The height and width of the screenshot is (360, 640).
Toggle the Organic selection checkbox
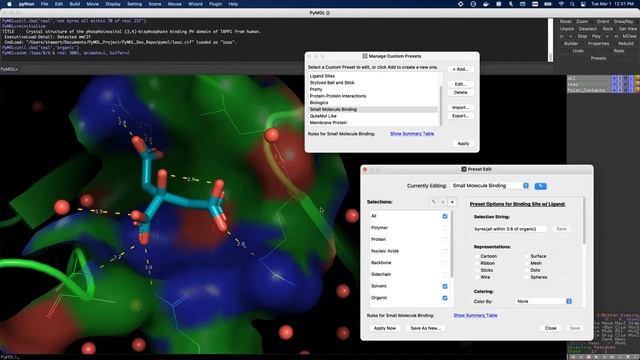445,298
